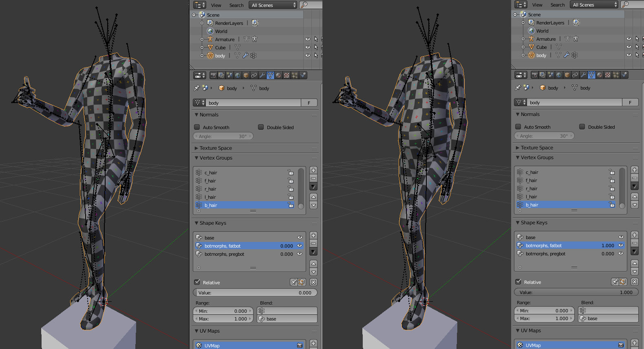Image resolution: width=644 pixels, height=349 pixels.
Task: Open View menu in left outliner header
Action: (x=216, y=5)
